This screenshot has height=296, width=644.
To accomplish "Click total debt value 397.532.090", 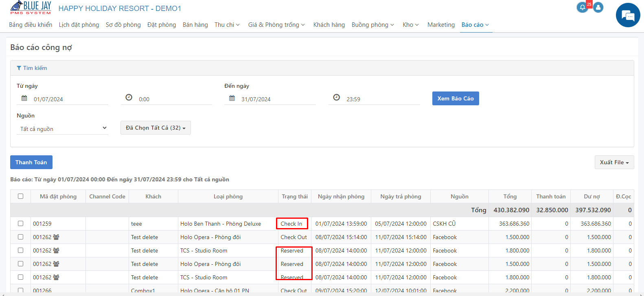I will coord(593,210).
